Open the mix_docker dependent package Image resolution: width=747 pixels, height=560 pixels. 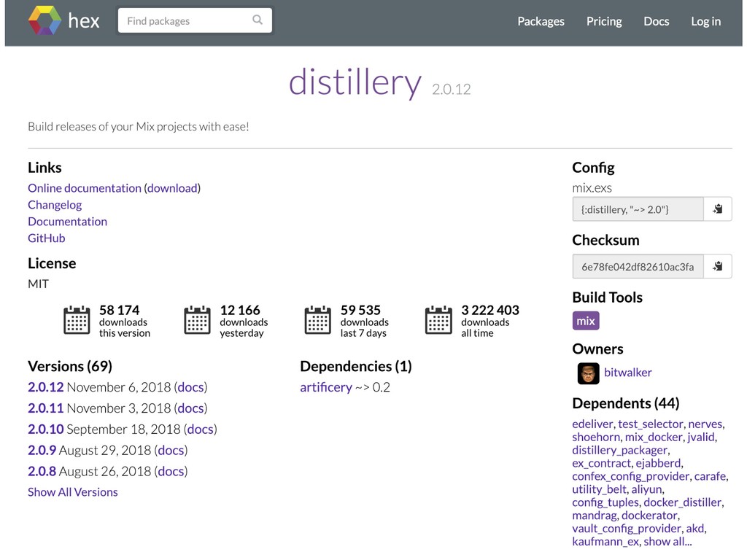[x=654, y=437]
